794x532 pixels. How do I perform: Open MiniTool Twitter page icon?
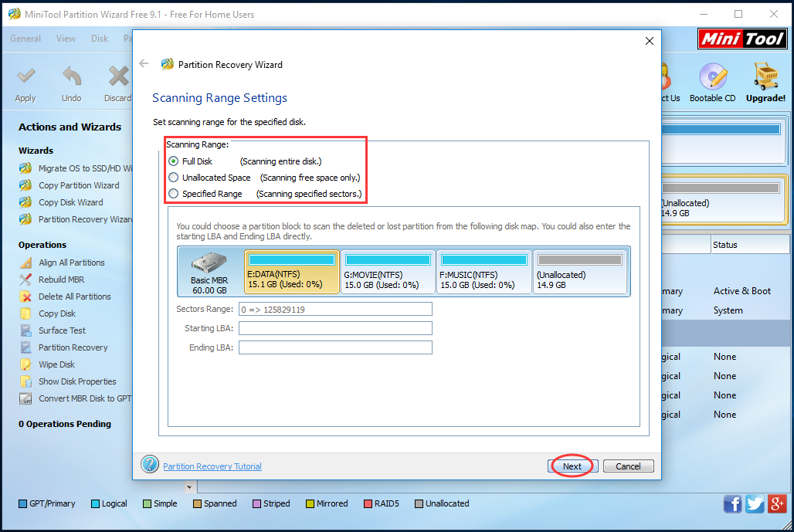click(x=755, y=504)
